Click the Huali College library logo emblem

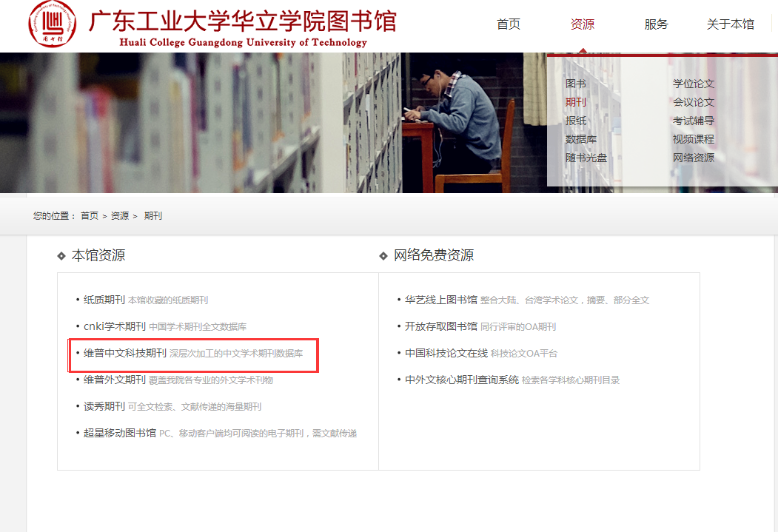[52, 24]
